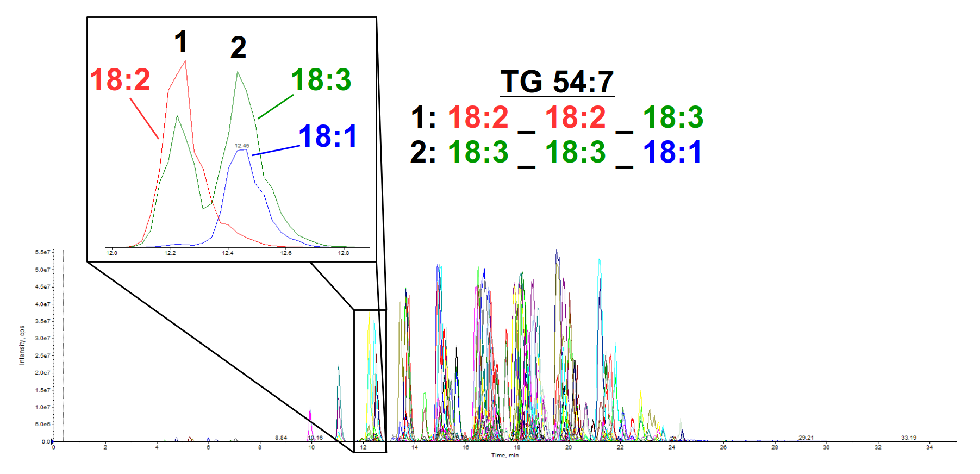This screenshot has width=980, height=474.
Task: Click the blue 18:1 in legend row 2
Action: (x=672, y=152)
